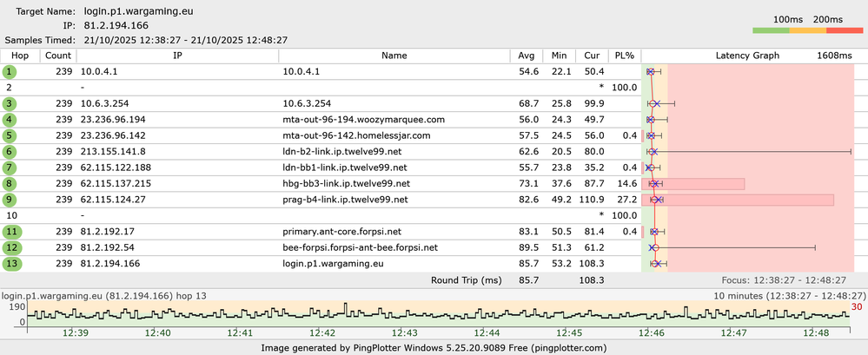
Task: Click ldn-b2-link.ip.twelve99.net name
Action: 342,152
